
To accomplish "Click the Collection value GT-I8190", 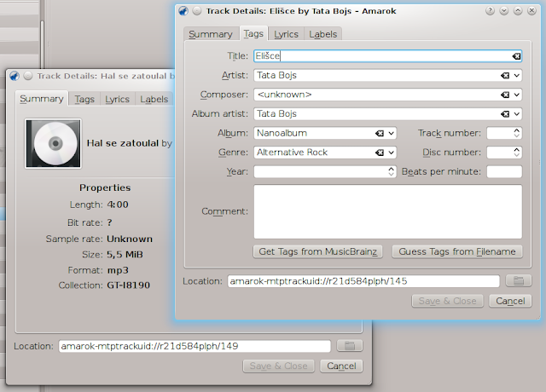I will tap(129, 285).
